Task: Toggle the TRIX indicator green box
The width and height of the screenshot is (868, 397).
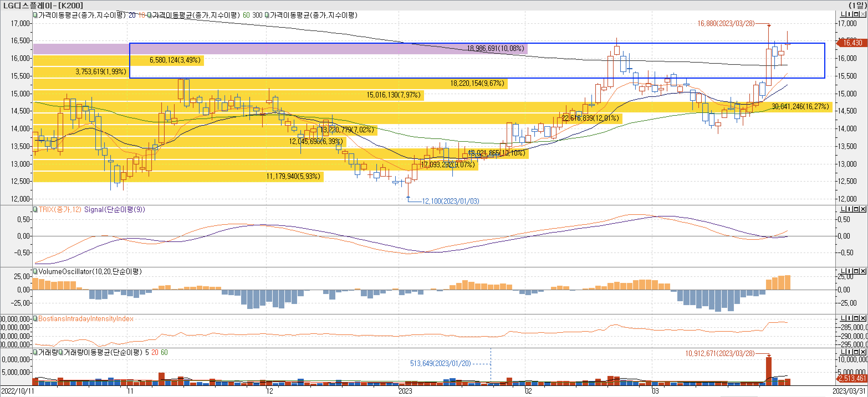Action: click(35, 210)
